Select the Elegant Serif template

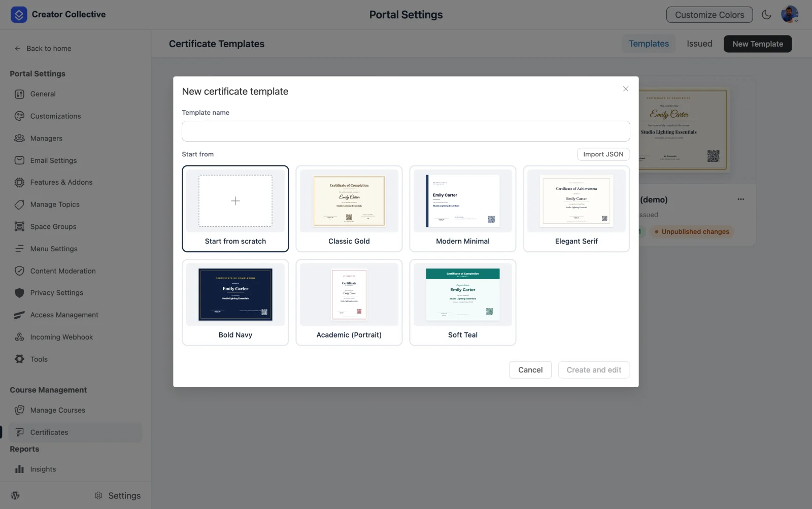click(577, 209)
